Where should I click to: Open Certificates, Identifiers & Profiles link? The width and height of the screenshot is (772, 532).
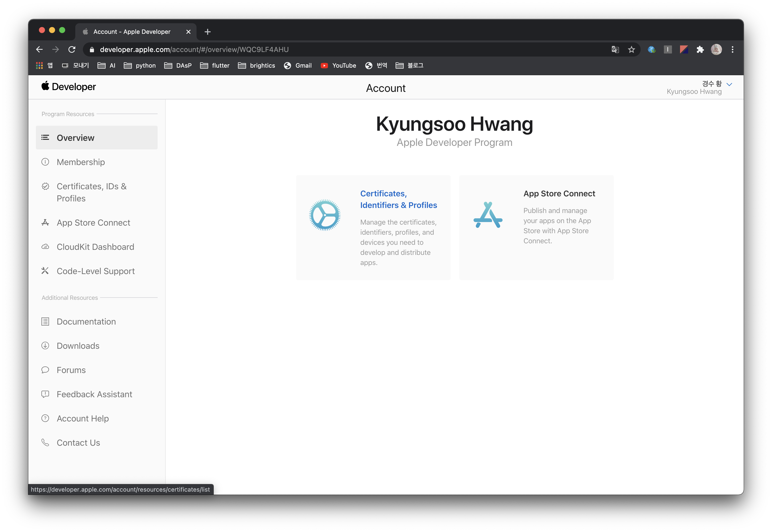pyautogui.click(x=398, y=199)
